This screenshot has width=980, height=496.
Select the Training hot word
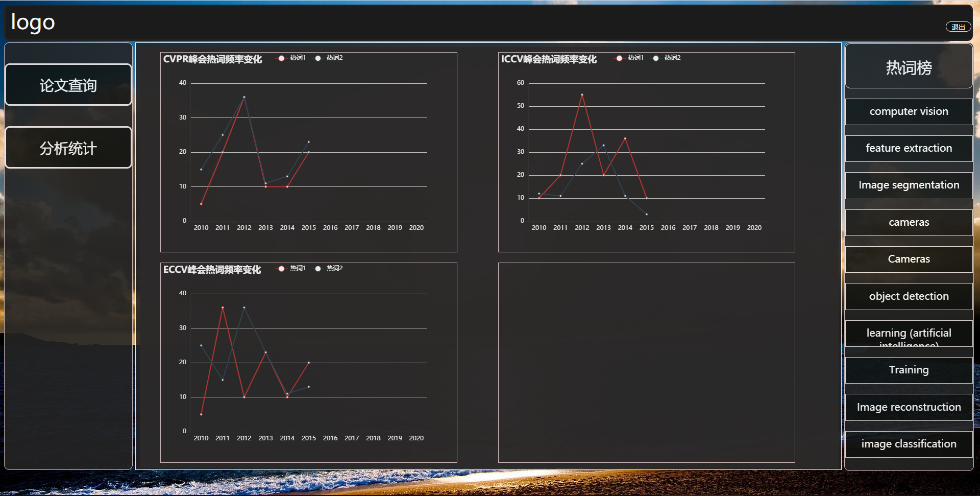909,370
